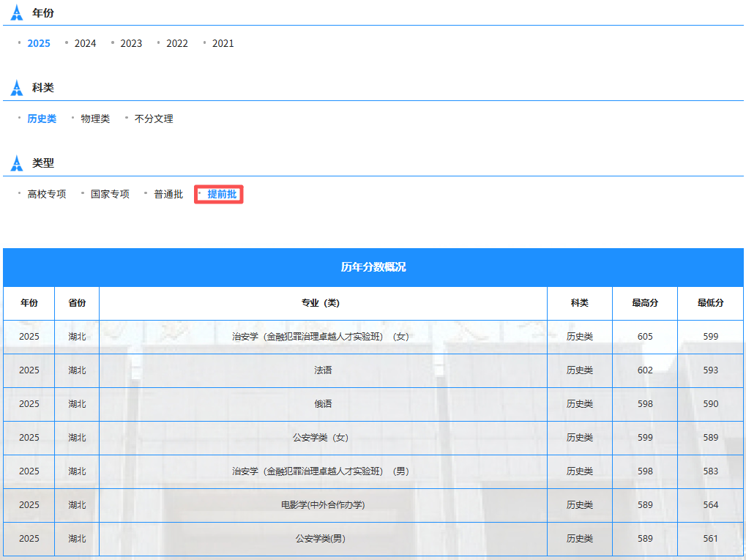Click lowest score 589 in 公安学类（女） row
The width and height of the screenshot is (746, 560).
coord(711,438)
